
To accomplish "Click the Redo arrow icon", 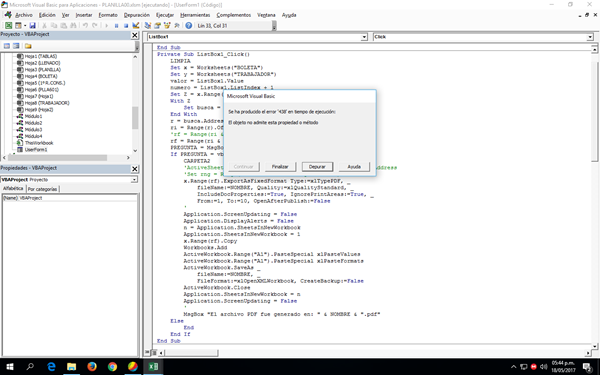I will [x=95, y=26].
